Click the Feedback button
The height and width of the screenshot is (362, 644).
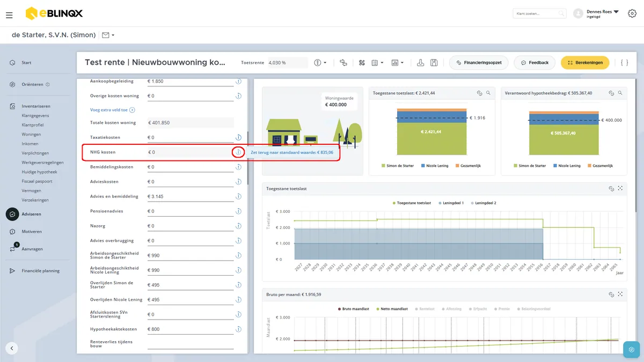click(x=534, y=63)
